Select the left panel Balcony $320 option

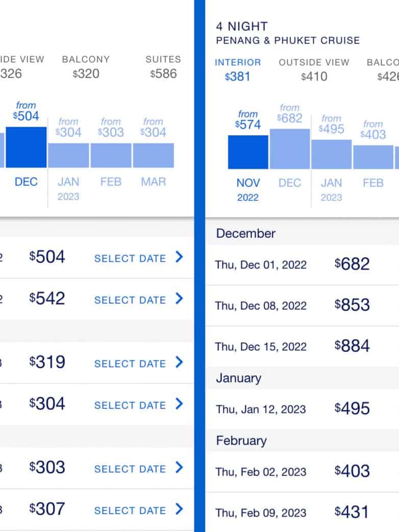coord(86,67)
